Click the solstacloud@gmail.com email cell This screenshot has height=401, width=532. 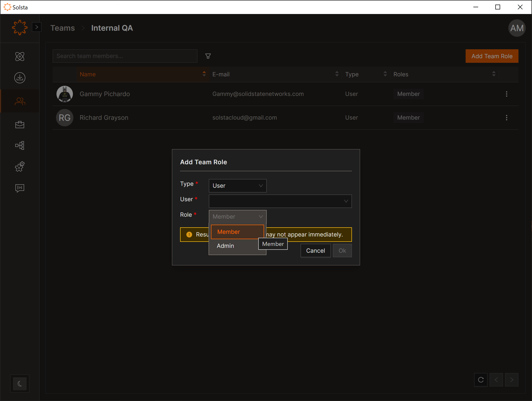coord(245,118)
